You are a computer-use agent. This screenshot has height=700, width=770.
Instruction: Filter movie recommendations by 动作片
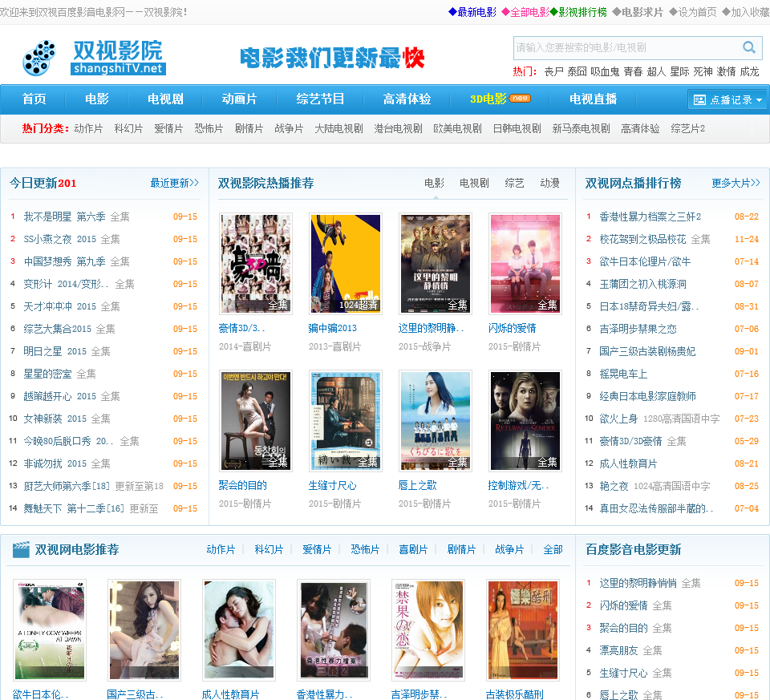tap(221, 550)
